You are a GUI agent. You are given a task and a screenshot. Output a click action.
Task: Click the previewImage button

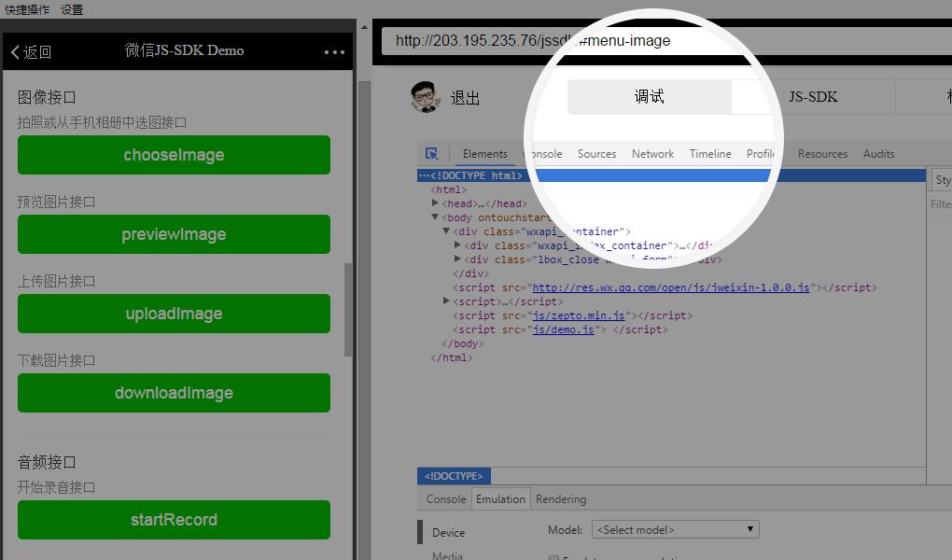tap(174, 234)
